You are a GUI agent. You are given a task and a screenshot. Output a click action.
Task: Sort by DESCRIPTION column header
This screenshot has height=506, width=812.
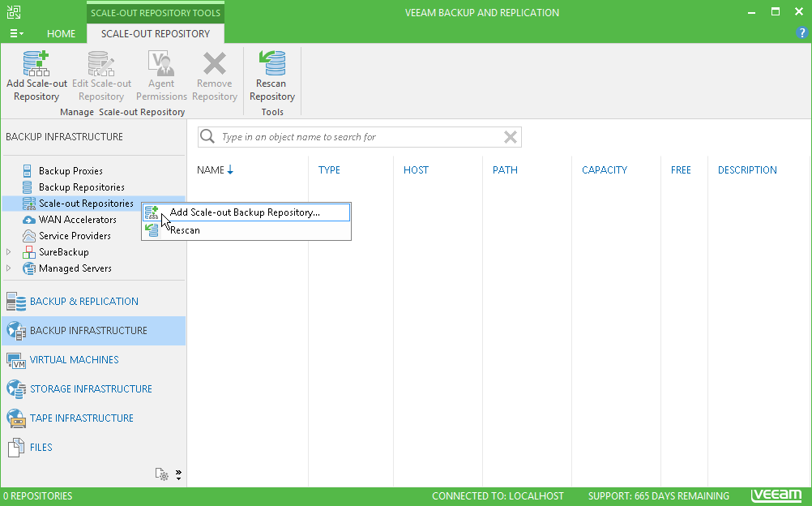click(x=747, y=170)
